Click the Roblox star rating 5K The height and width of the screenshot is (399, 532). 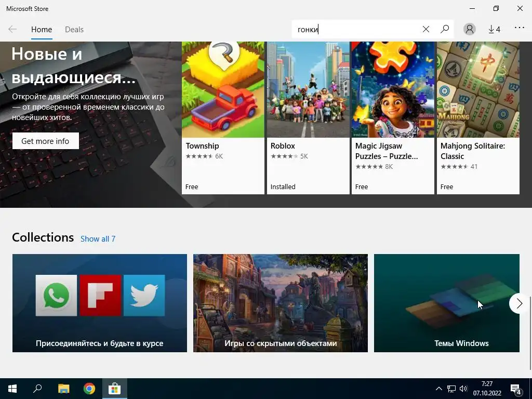pos(289,156)
